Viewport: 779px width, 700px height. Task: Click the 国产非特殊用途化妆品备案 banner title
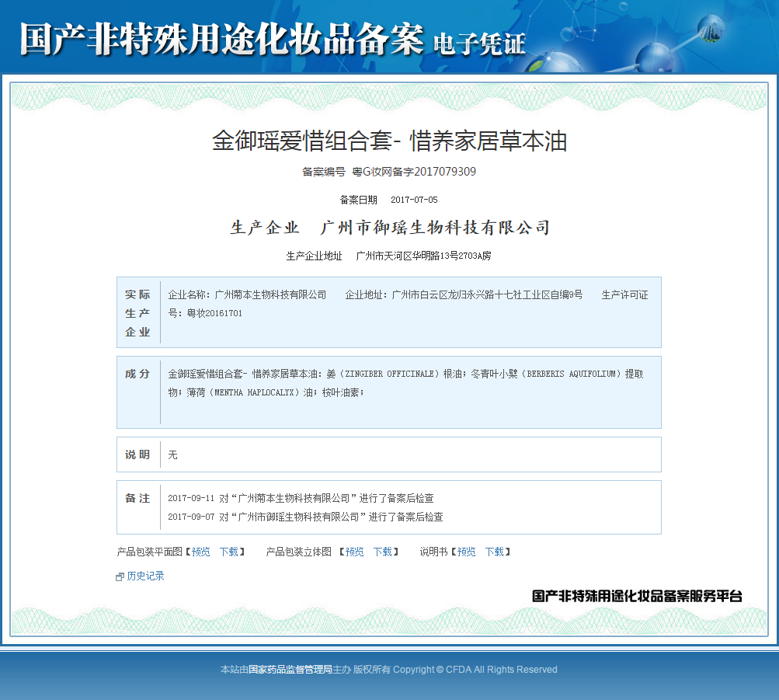pos(222,39)
